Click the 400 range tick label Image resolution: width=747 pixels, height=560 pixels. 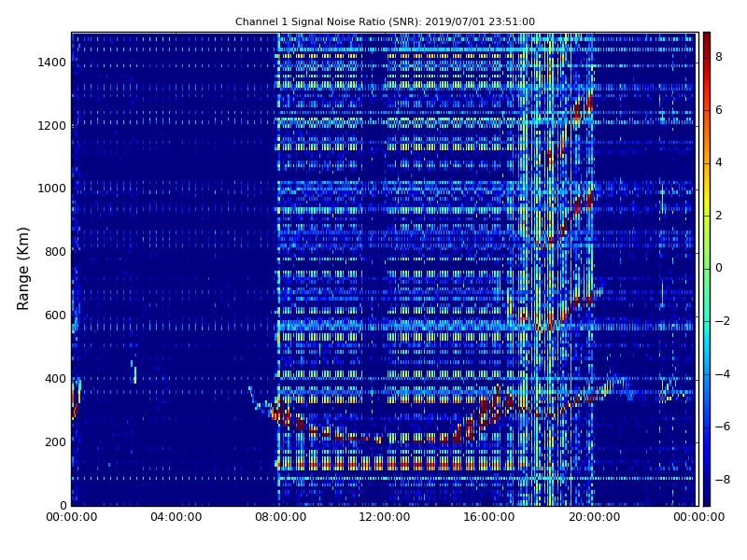click(x=55, y=379)
